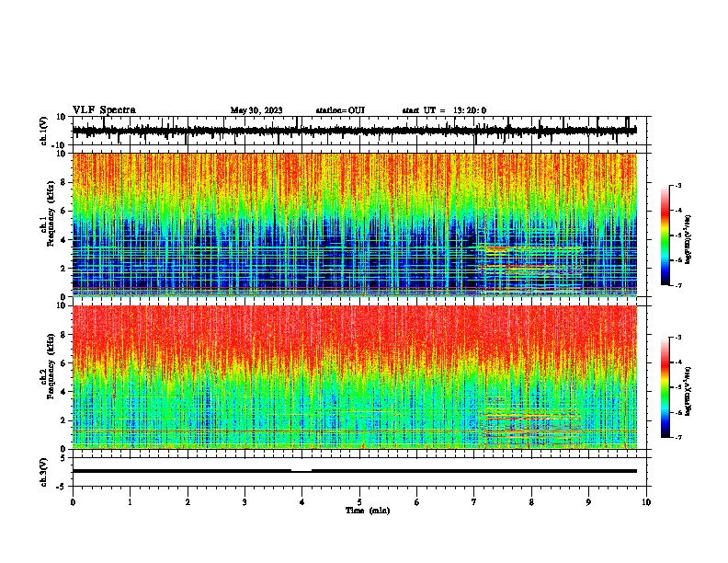The image size is (728, 563).
Task: Click the time tick label '7'
Action: 474,502
